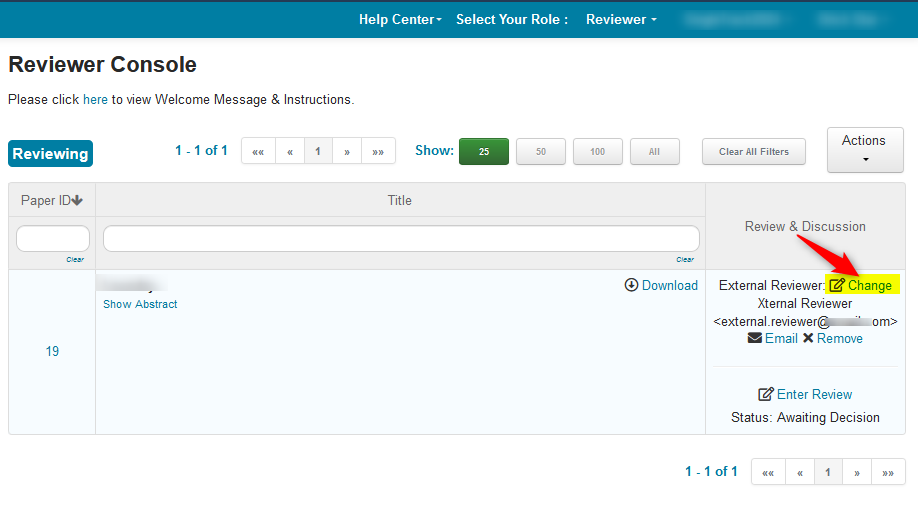Go to first page in bottom pager

click(768, 472)
